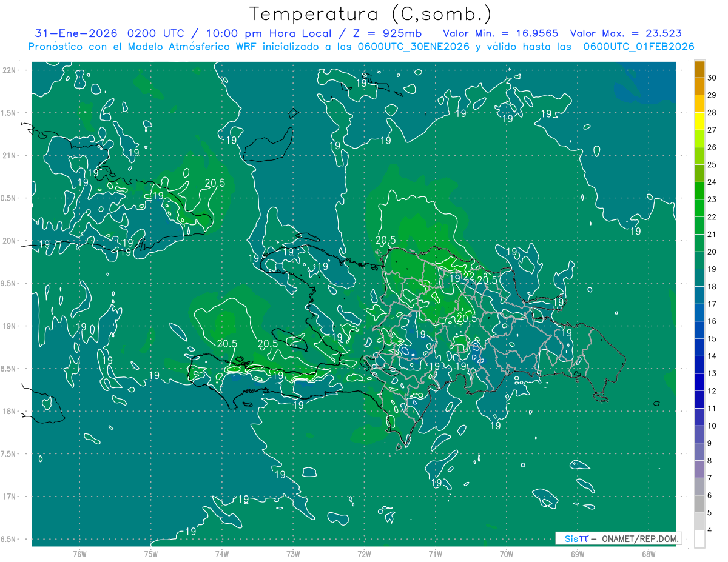
Task: Click the '22N' latitude axis label
Action: point(10,70)
